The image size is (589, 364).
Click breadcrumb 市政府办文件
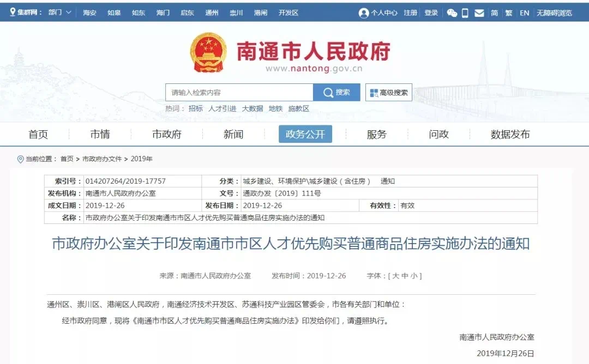tap(102, 159)
